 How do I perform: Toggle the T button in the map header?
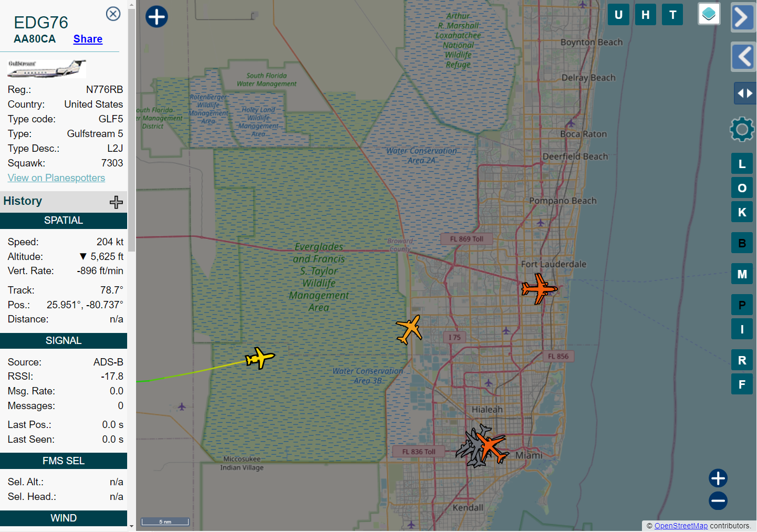pyautogui.click(x=672, y=15)
